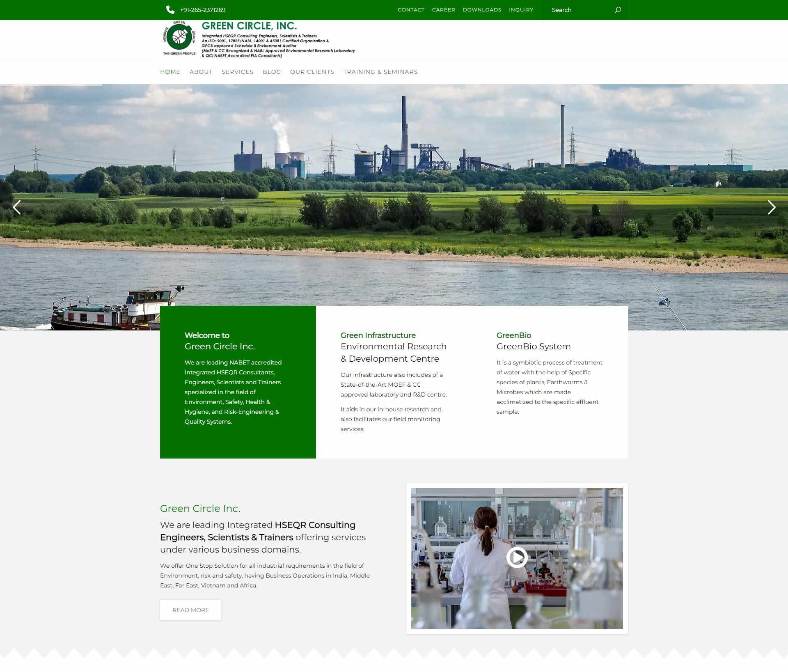Open the Inquiry link
Image resolution: width=788 pixels, height=672 pixels.
(521, 10)
